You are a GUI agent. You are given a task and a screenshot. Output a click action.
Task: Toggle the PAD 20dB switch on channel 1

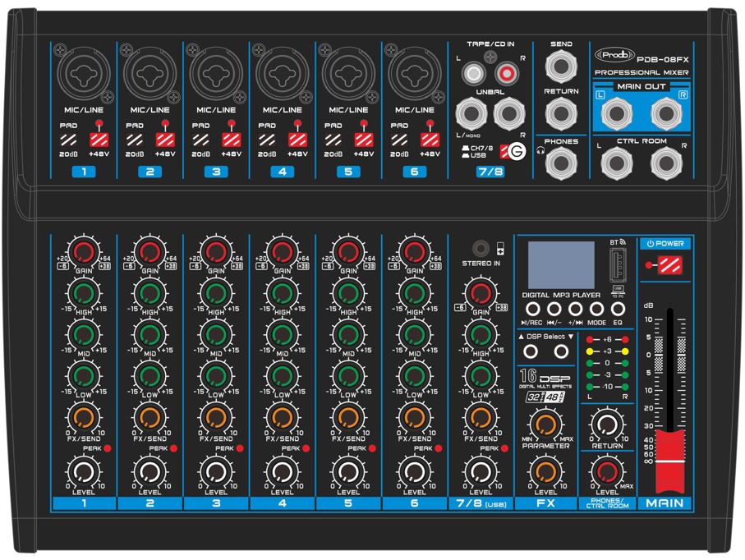[x=67, y=140]
